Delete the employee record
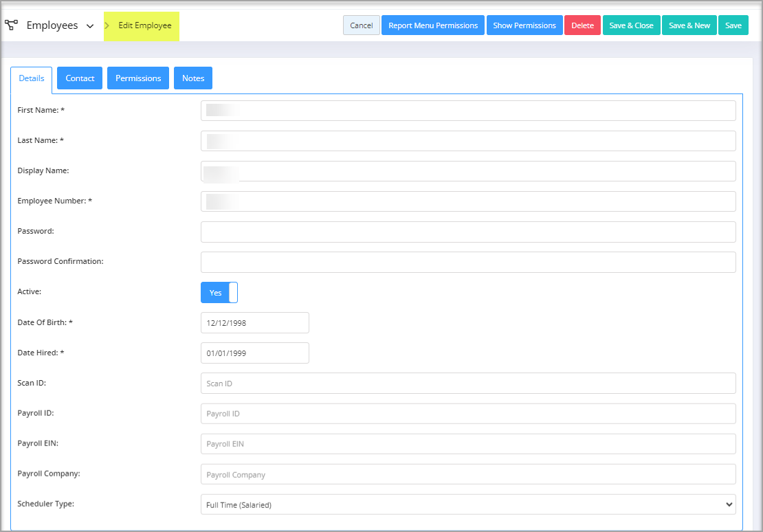Screen dimensions: 763x532 [x=582, y=25]
